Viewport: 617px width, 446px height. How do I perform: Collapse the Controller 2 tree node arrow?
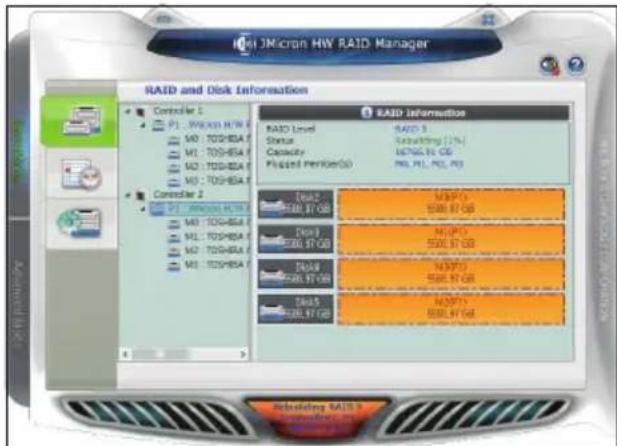click(x=127, y=194)
